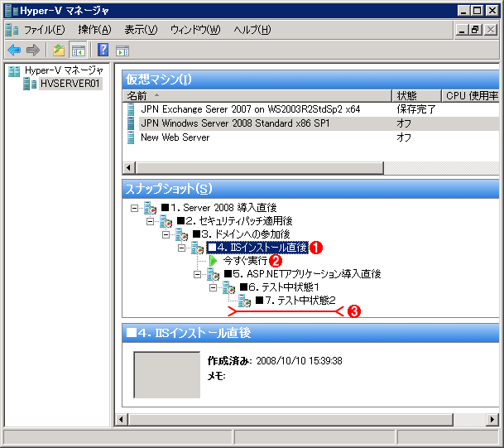Open the 操作(A) menu
The image size is (504, 448).
pyautogui.click(x=94, y=30)
